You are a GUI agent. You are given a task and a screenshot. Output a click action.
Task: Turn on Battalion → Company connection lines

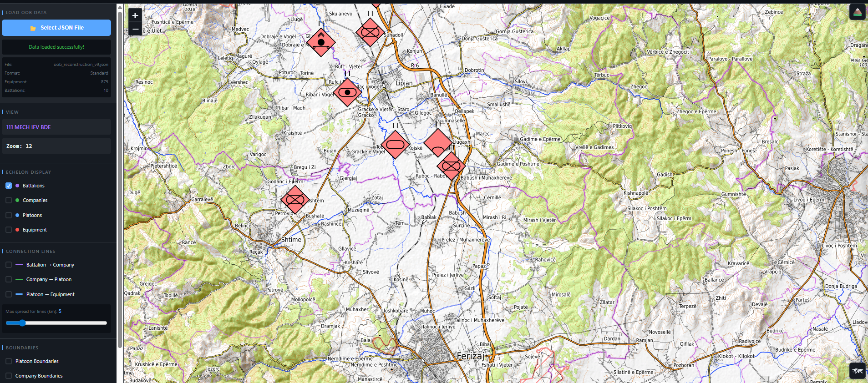[9, 265]
